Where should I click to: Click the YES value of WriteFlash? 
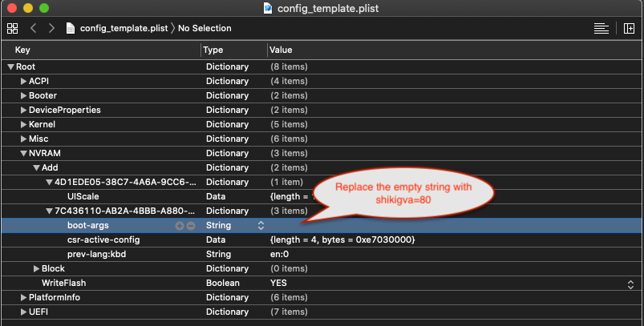(x=278, y=283)
